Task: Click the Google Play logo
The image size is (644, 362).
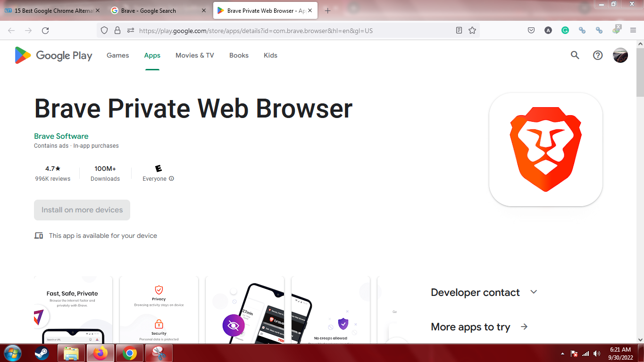Action: 53,55
